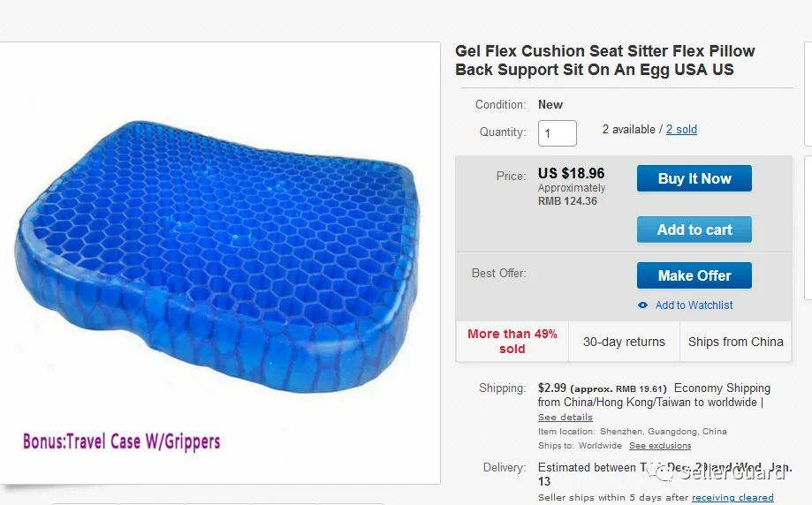Image resolution: width=812 pixels, height=505 pixels.
Task: Click the Shenzhen item location text
Action: coord(663,431)
